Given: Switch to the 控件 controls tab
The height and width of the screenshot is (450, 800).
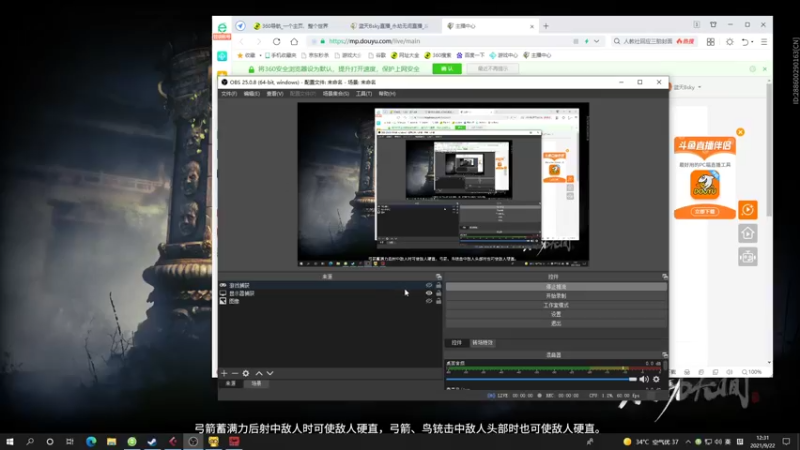Looking at the screenshot, I should (456, 343).
